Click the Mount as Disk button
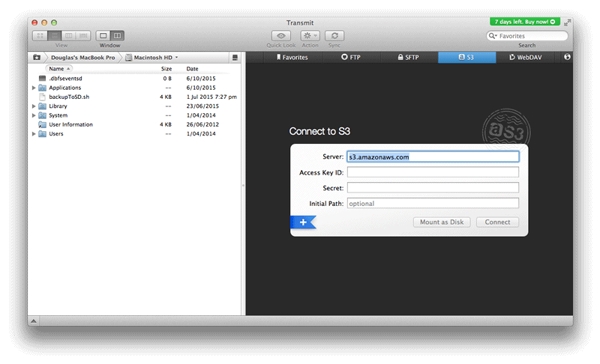This screenshot has width=600, height=364. (x=442, y=222)
